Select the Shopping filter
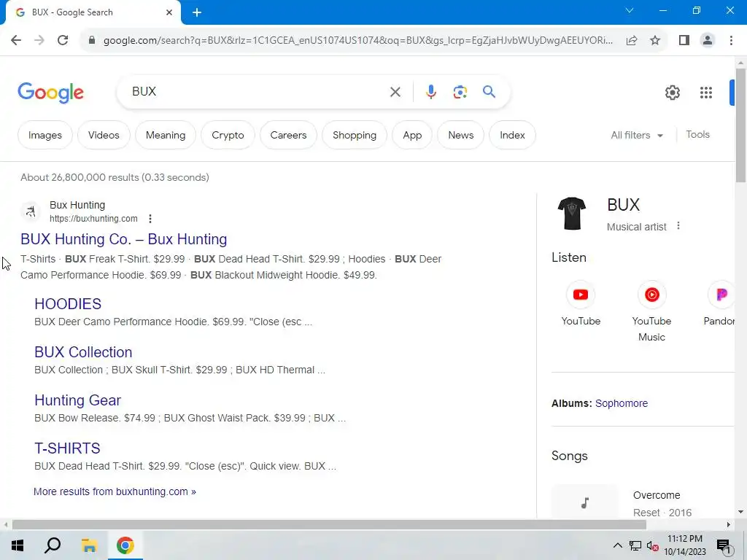The height and width of the screenshot is (560, 747). 355,135
